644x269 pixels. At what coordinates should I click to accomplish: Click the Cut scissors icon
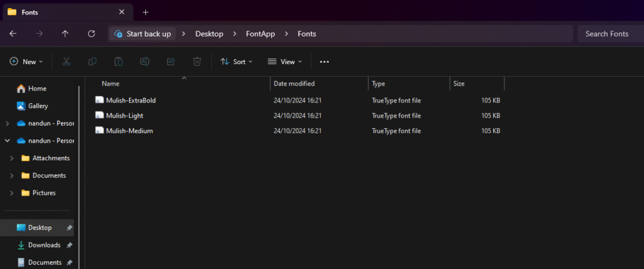[x=66, y=62]
